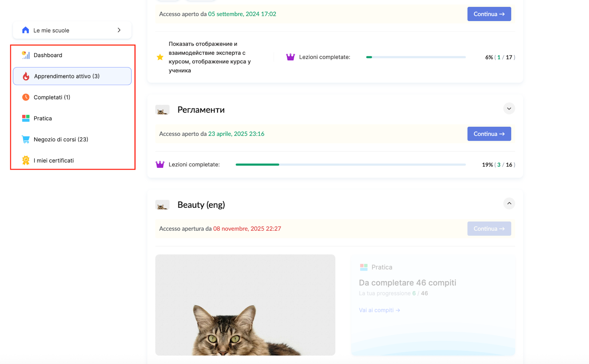Click the Dashboard chart icon
This screenshot has width=589, height=364.
[x=26, y=55]
